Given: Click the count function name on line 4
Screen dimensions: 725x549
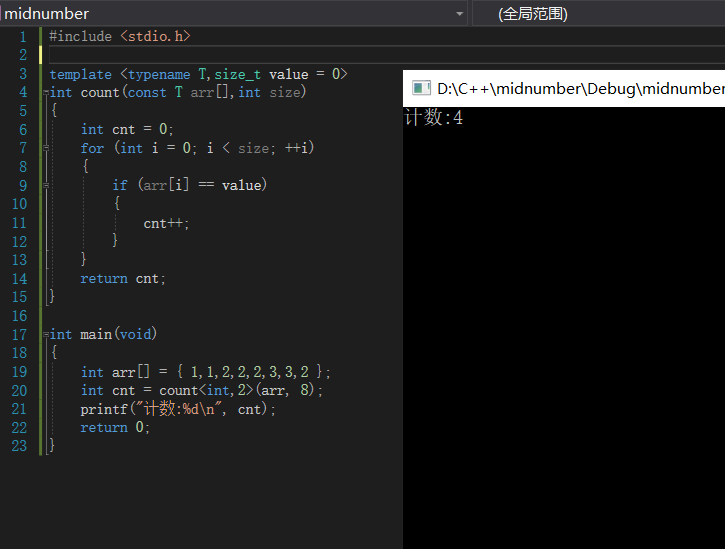Looking at the screenshot, I should (100, 93).
